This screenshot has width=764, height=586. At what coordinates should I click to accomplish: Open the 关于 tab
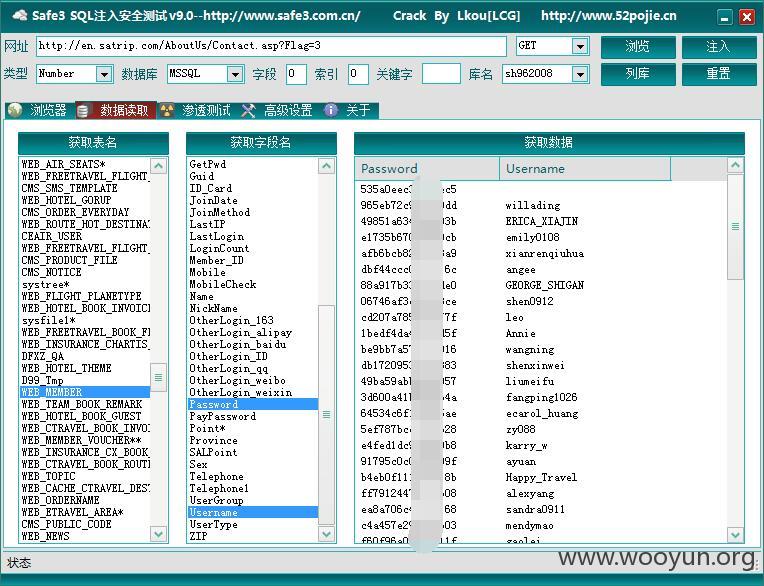point(349,111)
